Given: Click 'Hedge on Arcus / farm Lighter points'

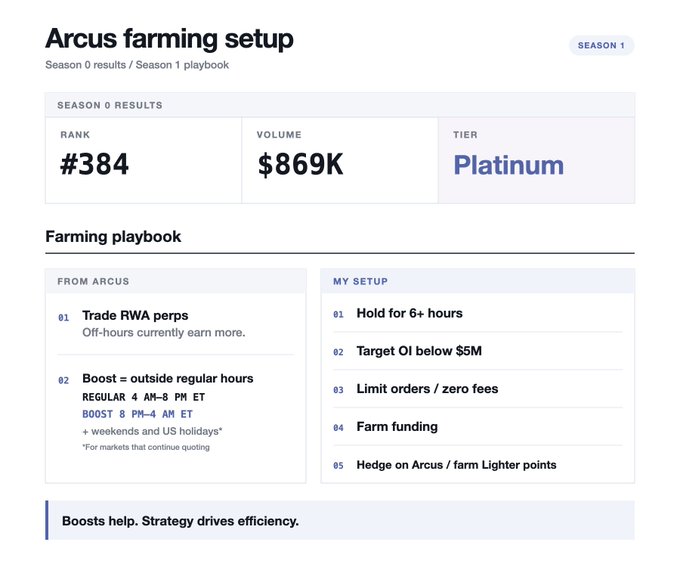Looking at the screenshot, I should tap(456, 465).
